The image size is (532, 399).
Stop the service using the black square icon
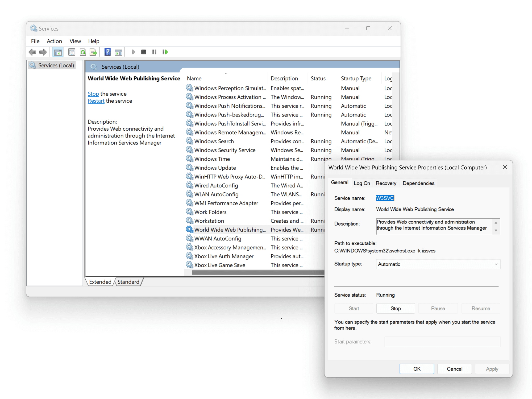143,52
